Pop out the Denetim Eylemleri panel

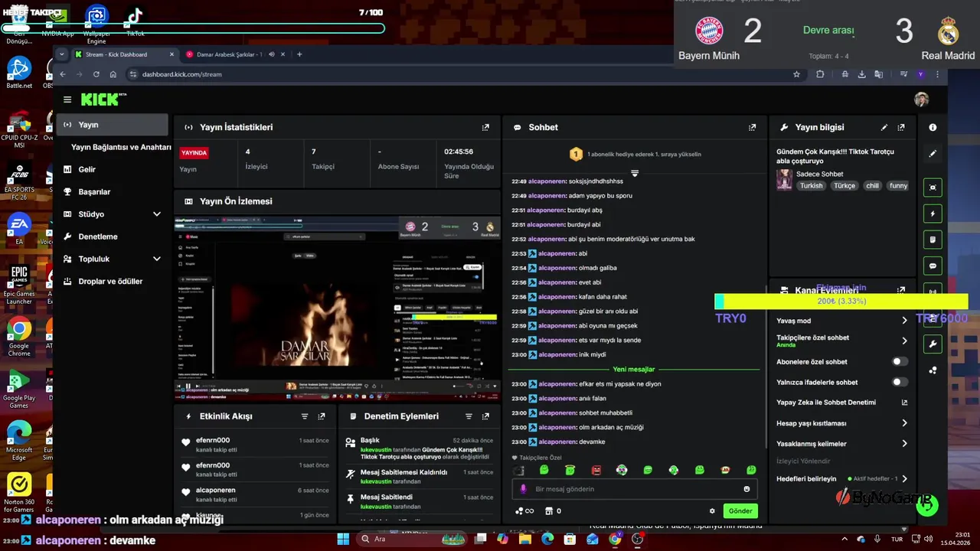[485, 416]
